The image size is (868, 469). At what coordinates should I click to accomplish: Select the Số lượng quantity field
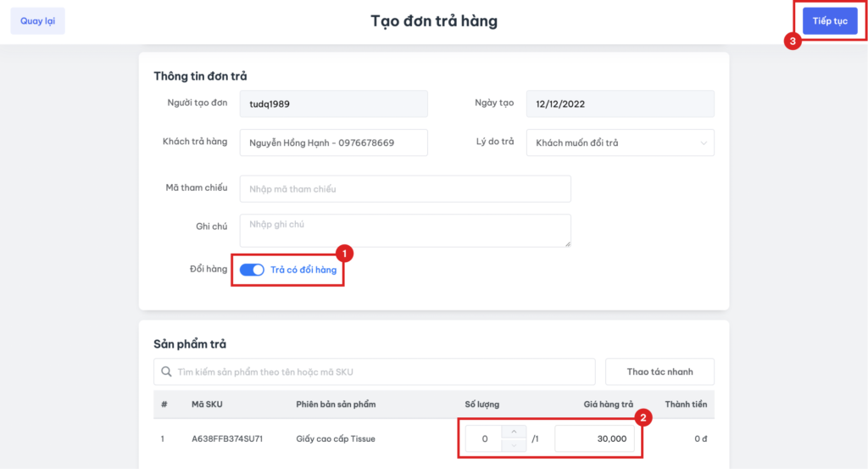pyautogui.click(x=485, y=438)
